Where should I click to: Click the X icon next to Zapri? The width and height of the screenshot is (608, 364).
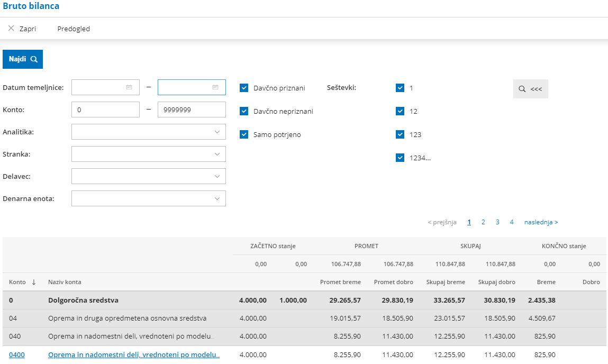(11, 29)
